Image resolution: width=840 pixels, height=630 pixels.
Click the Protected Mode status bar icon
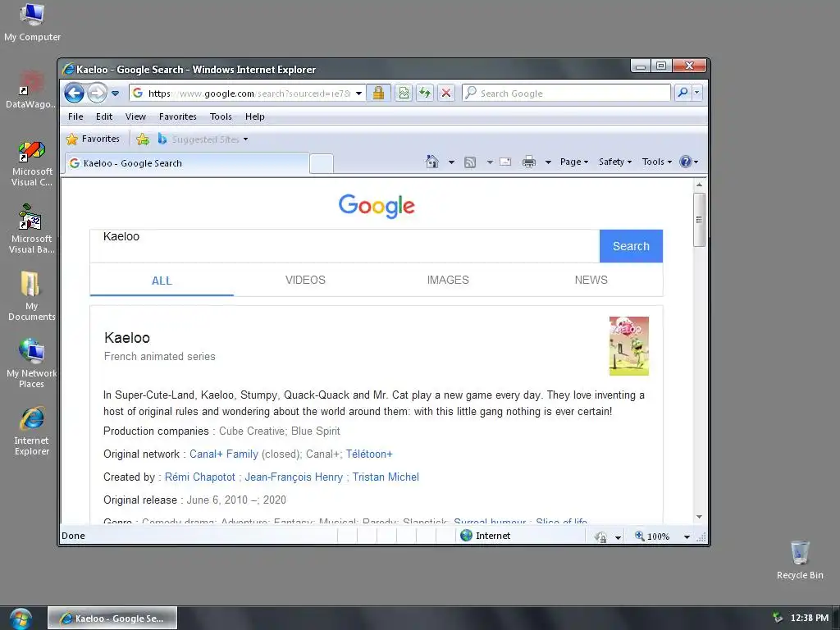tap(600, 536)
